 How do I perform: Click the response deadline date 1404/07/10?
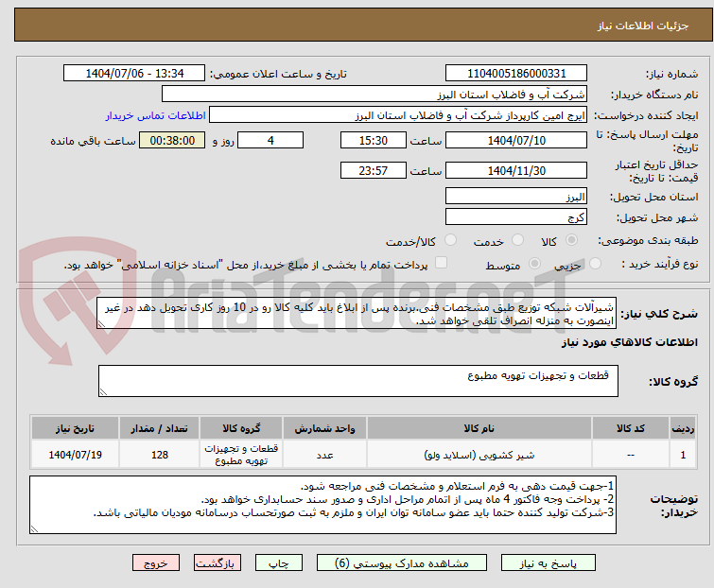coord(516,140)
